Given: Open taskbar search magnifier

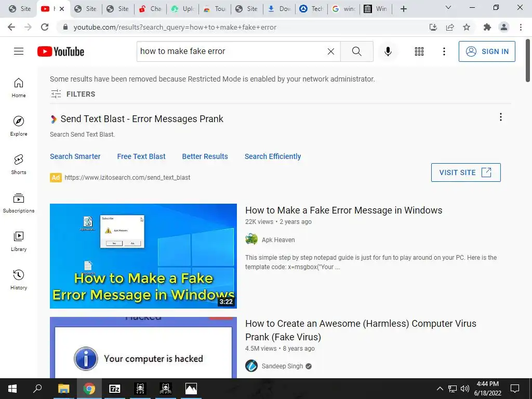Looking at the screenshot, I should (37, 389).
